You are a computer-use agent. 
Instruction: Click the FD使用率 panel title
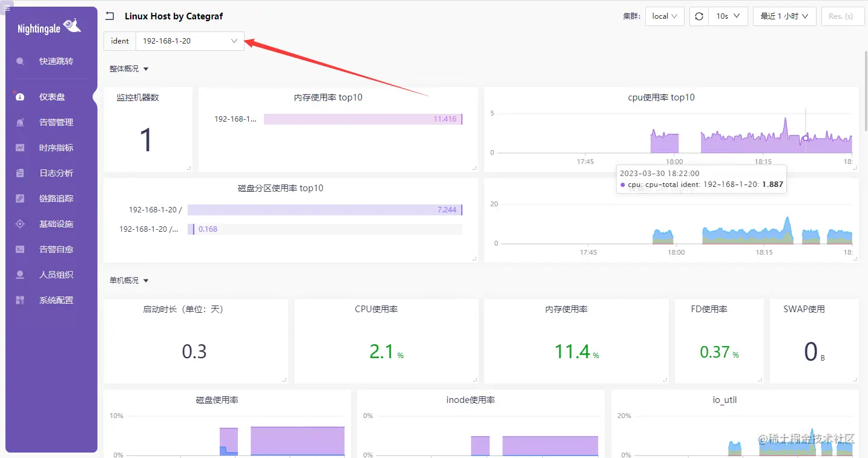tap(709, 309)
